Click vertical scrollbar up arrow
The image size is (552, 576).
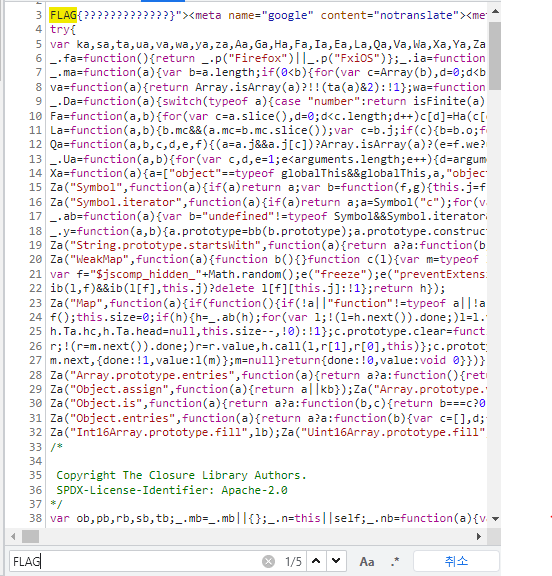[x=495, y=11]
